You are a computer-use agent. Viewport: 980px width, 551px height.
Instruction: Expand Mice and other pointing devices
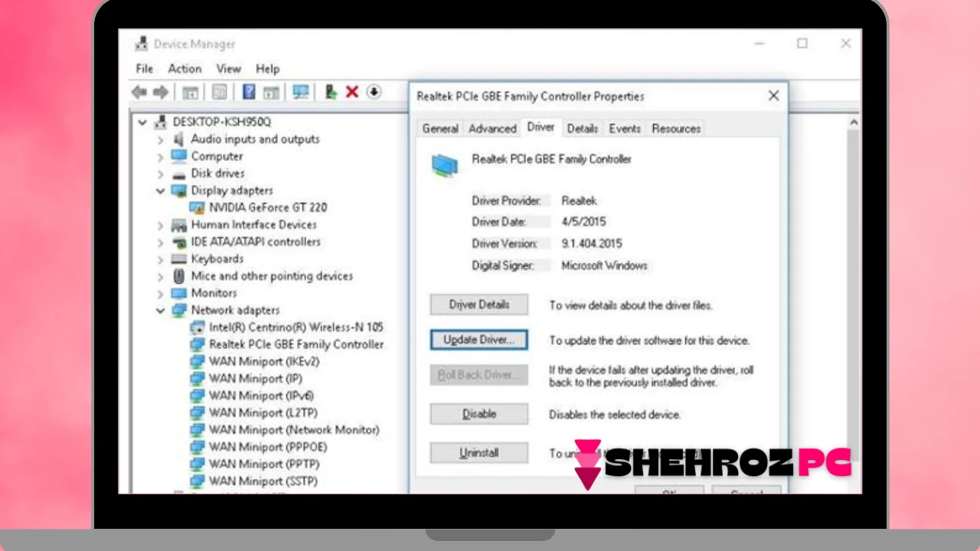[161, 276]
